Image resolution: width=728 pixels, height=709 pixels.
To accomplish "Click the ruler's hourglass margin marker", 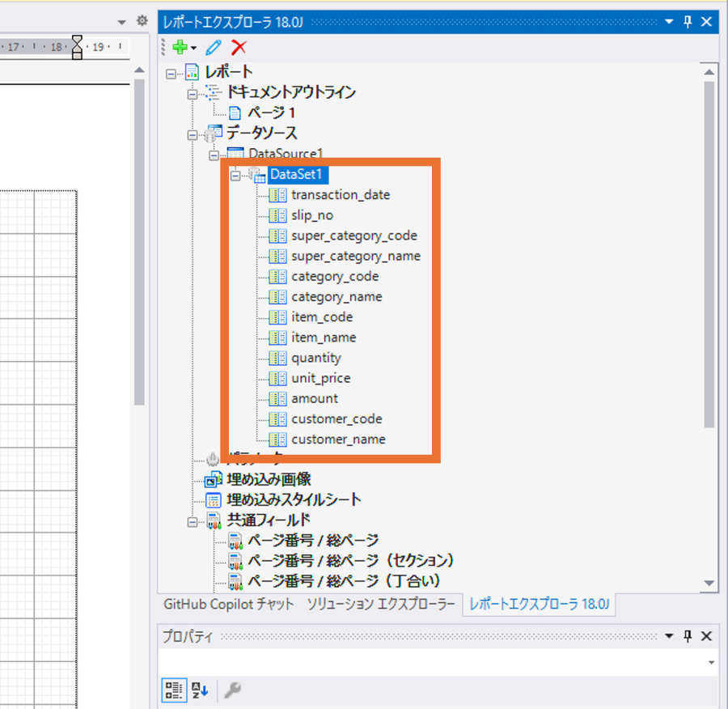I will (77, 46).
